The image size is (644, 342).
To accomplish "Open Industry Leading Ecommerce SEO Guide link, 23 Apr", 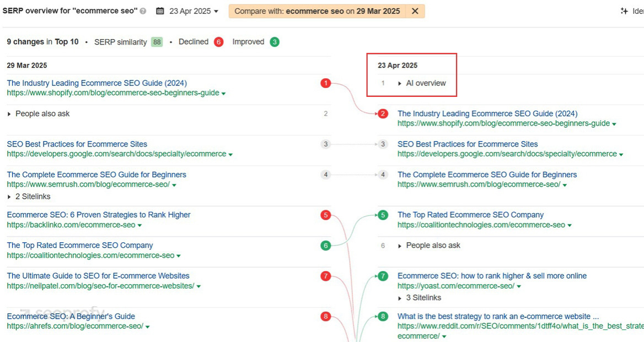I will pos(487,113).
